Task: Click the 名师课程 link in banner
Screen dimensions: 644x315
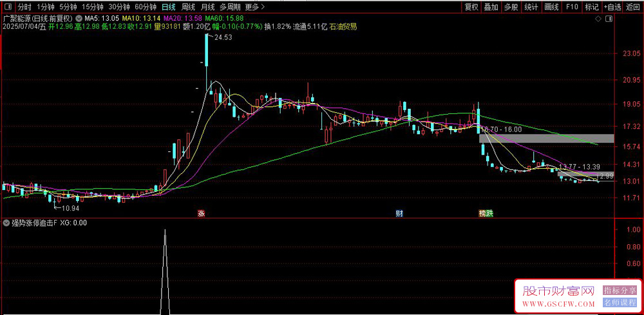Action: coord(620,303)
